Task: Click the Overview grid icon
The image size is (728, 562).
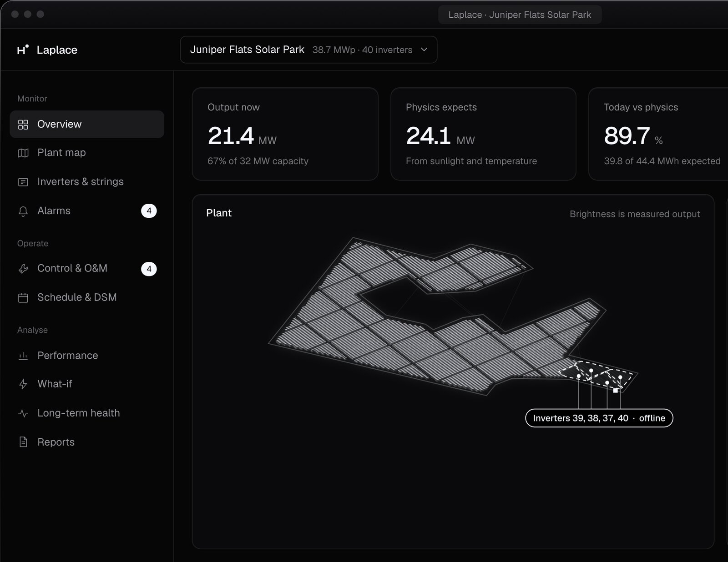Action: (23, 124)
